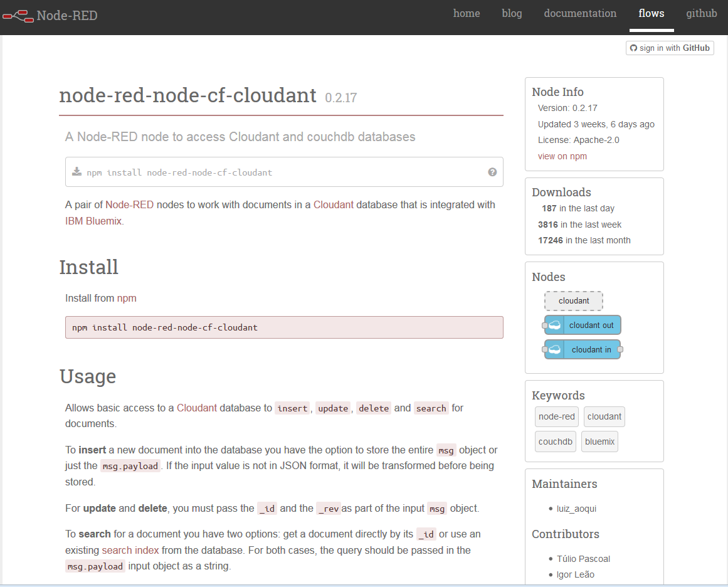Open the IBM Bluemix link
The image size is (728, 587).
93,221
